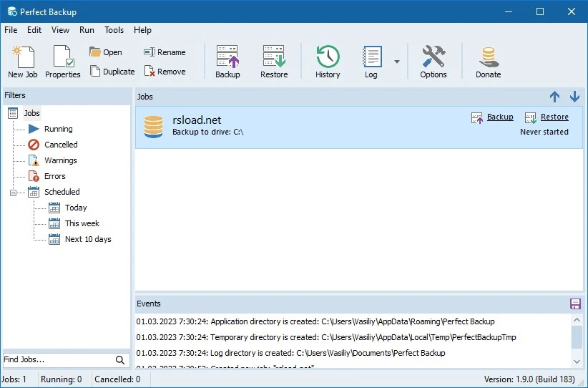Move the job up with the arrow
The image size is (588, 388).
[555, 97]
